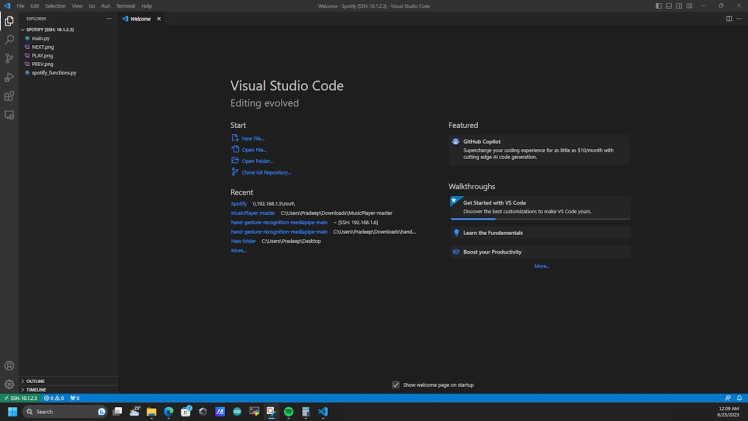Open the Run and Debug view
This screenshot has height=421, width=748.
[9, 77]
